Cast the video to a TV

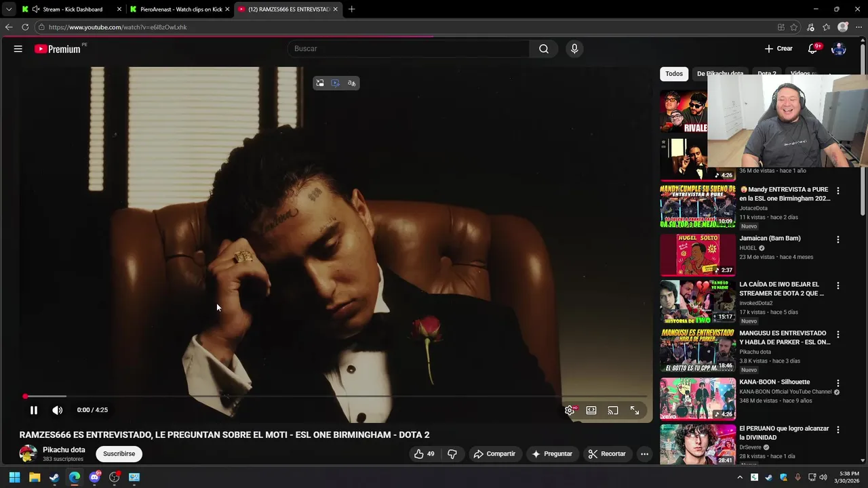[x=613, y=410]
